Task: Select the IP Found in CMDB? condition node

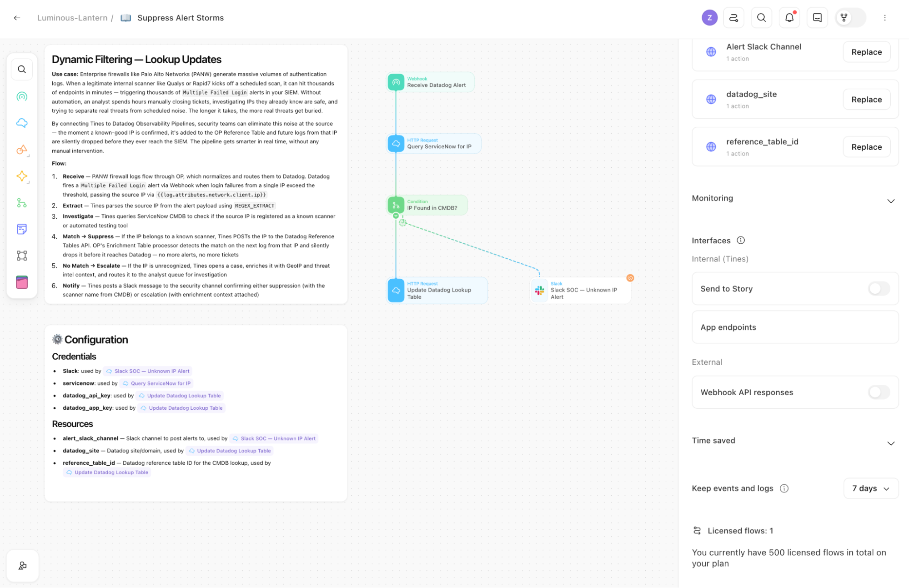Action: pyautogui.click(x=427, y=205)
